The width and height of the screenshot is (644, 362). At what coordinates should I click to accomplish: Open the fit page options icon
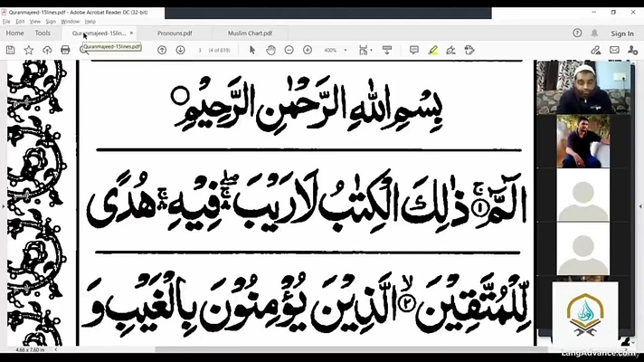pos(365,50)
